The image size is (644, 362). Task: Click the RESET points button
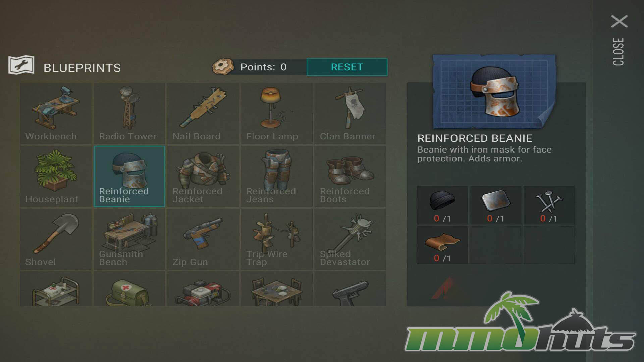(x=347, y=67)
